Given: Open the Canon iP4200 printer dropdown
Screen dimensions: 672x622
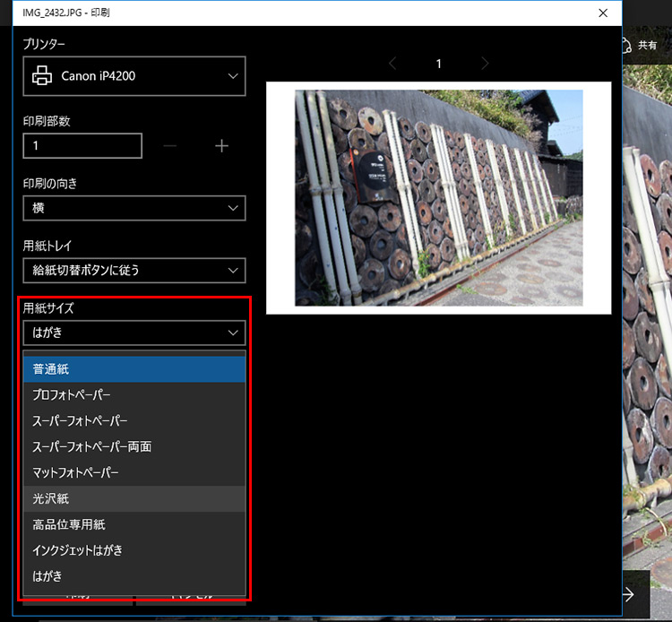Looking at the screenshot, I should (x=134, y=76).
